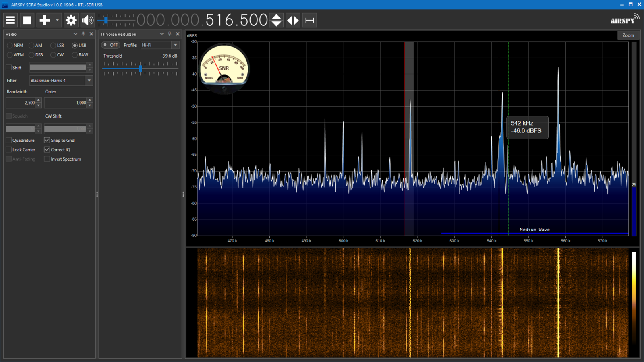Open the main hamburger menu

pos(10,20)
